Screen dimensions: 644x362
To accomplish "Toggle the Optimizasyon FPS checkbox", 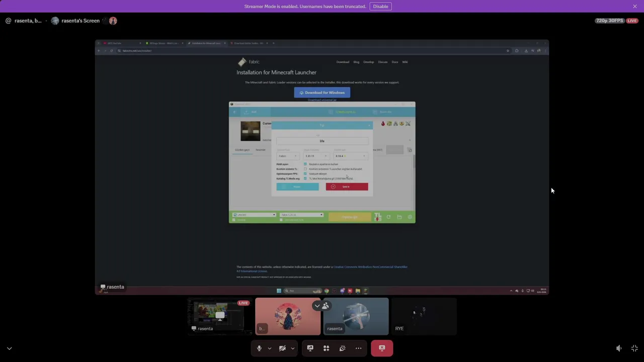I will tap(305, 173).
